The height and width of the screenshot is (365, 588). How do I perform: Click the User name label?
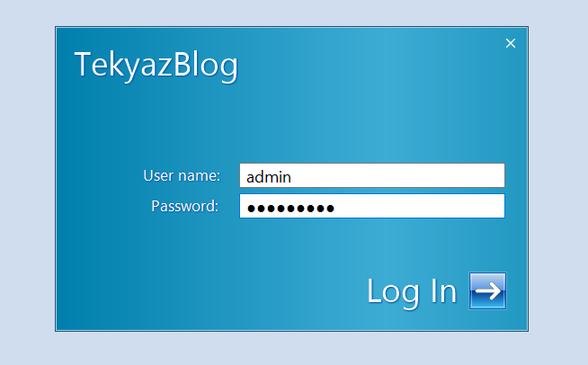click(x=182, y=175)
